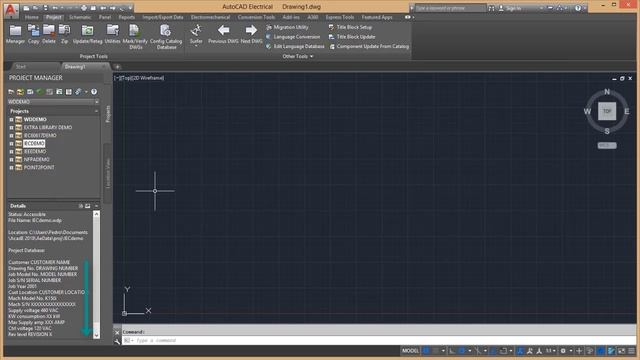Open the Location View side tab

coord(108,173)
